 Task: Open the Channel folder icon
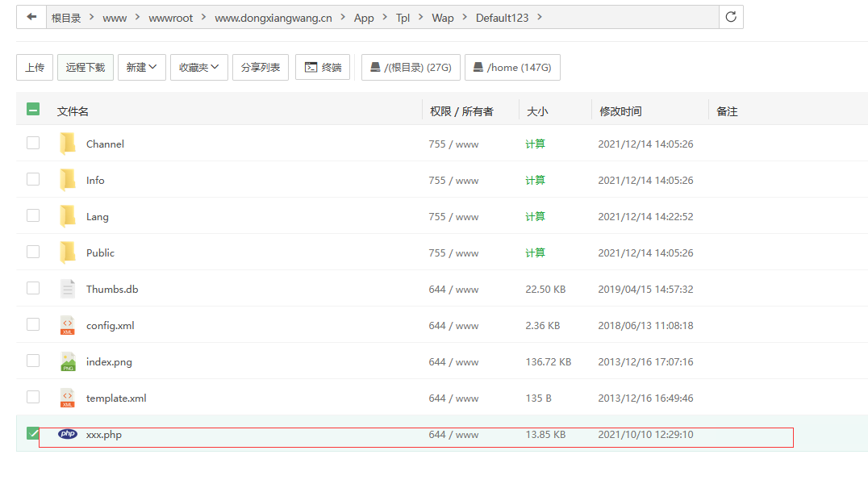[68, 144]
